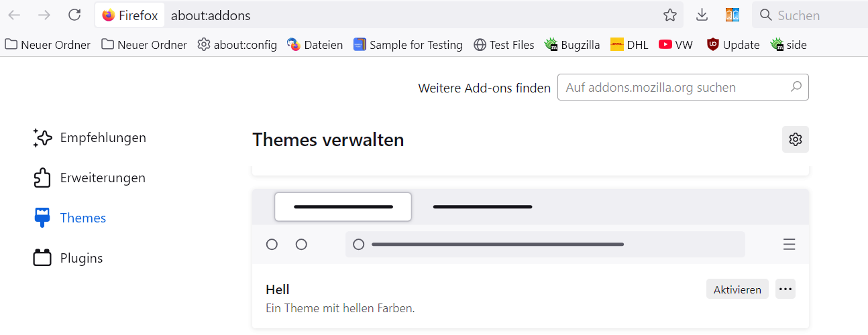The image size is (868, 335).
Task: Open the gear tools menu for add-ons
Action: click(x=795, y=139)
